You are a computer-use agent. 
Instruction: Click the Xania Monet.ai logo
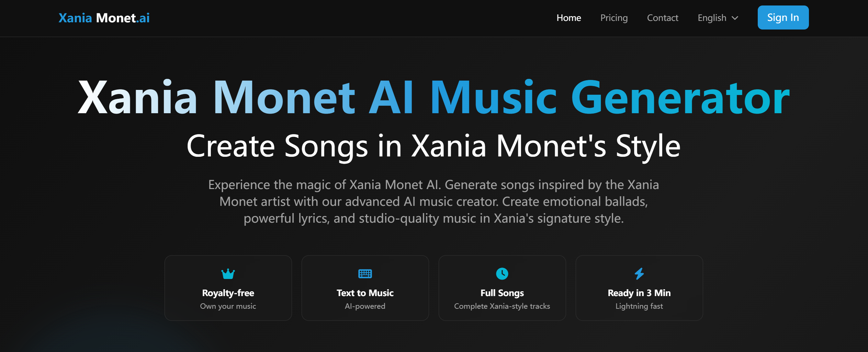[x=104, y=17]
